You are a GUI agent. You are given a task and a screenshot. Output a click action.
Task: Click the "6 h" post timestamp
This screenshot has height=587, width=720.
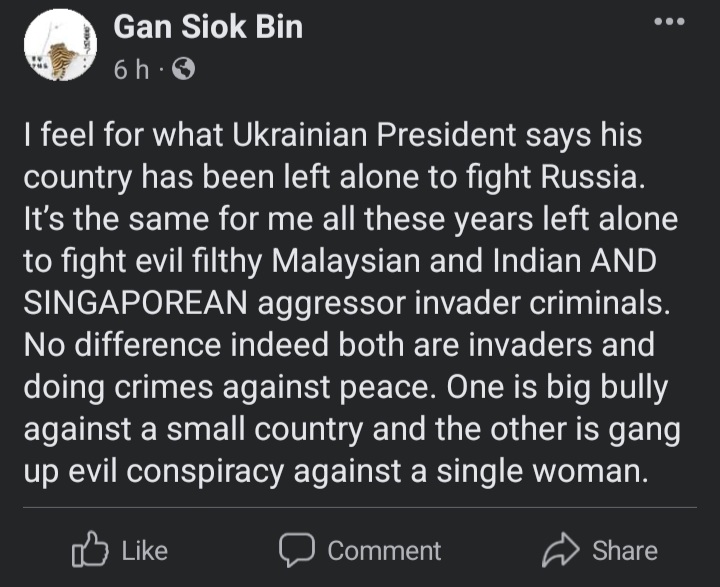point(131,70)
